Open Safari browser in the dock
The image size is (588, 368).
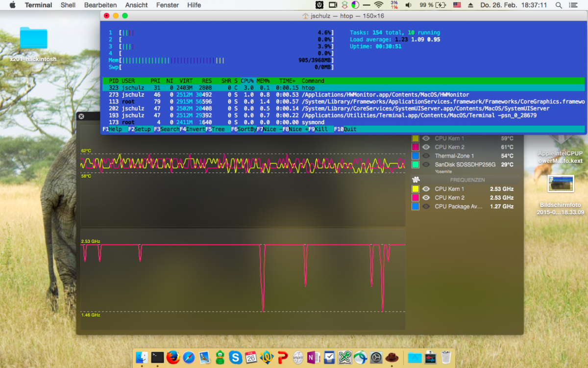click(x=189, y=357)
